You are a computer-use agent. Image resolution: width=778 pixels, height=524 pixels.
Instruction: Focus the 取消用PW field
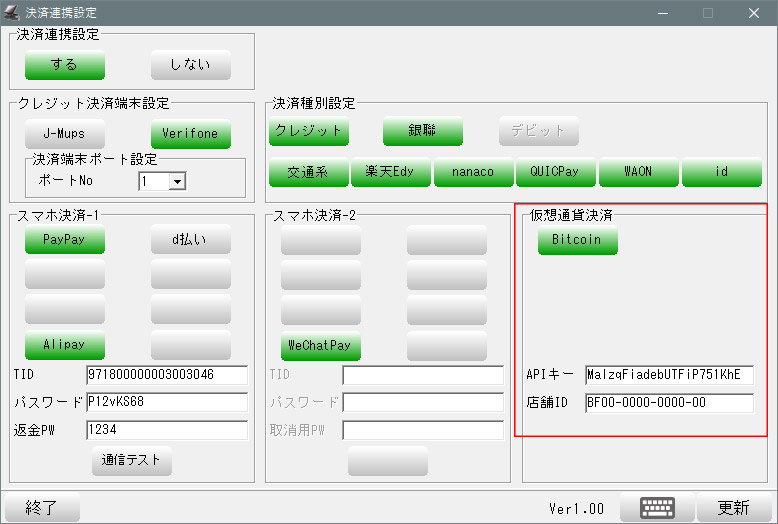coord(423,430)
